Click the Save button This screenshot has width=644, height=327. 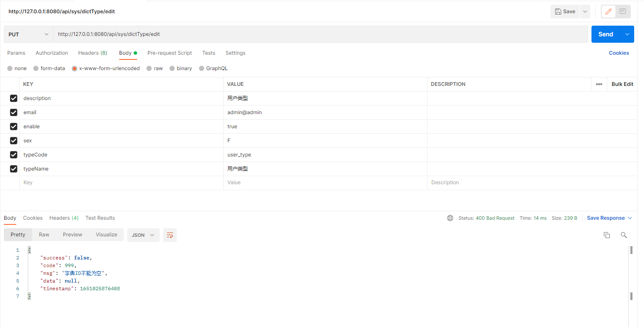point(565,12)
